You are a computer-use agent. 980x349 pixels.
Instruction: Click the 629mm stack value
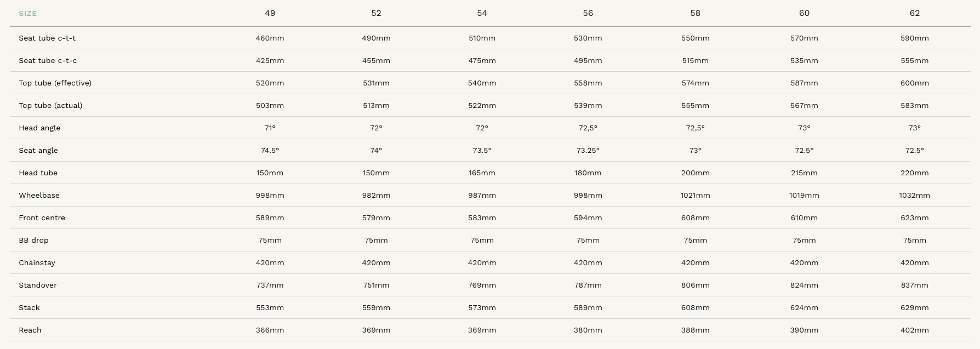click(x=915, y=307)
